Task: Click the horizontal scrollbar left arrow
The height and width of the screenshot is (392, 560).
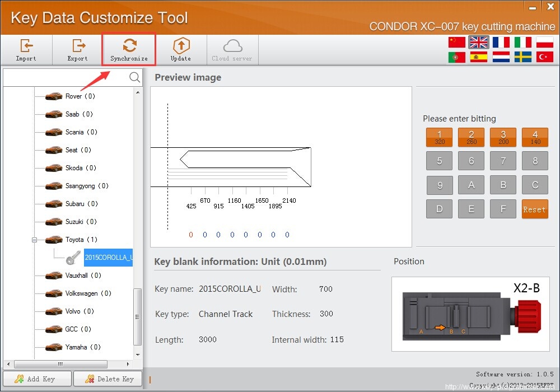Action: tap(8, 364)
